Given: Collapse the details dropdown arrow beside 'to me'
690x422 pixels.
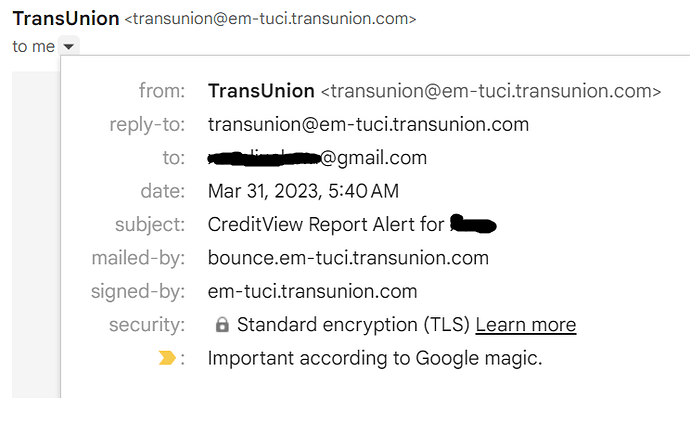Looking at the screenshot, I should [68, 47].
